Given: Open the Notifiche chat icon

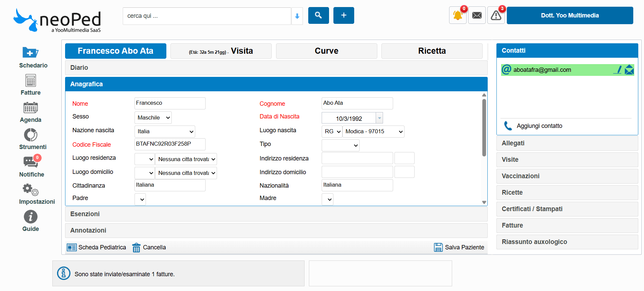Looking at the screenshot, I should 32,162.
